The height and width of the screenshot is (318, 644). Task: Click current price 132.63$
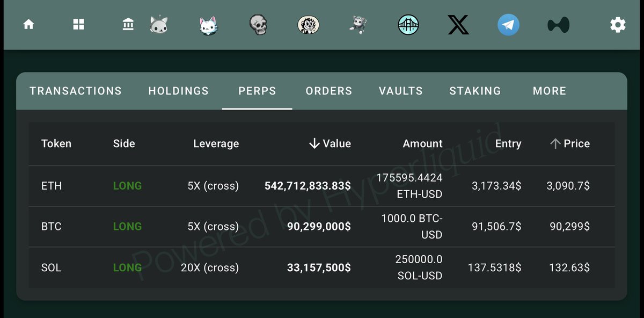[x=569, y=268]
